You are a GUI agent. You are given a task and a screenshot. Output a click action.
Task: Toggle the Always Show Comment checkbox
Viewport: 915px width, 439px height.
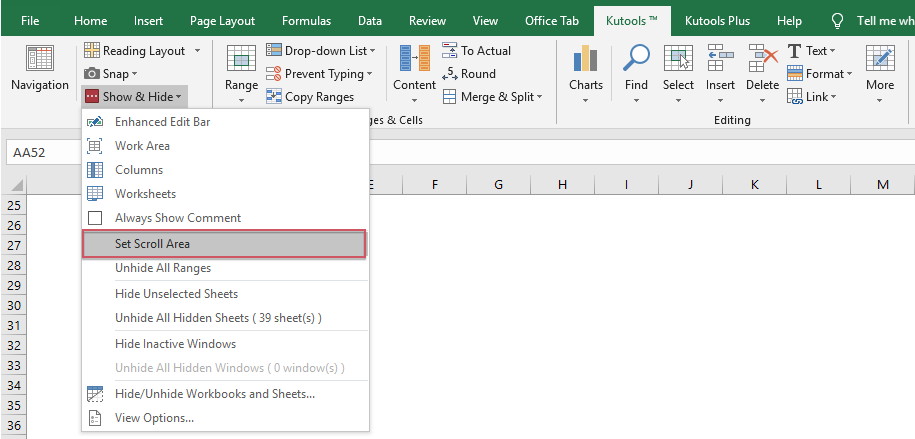pyautogui.click(x=96, y=218)
